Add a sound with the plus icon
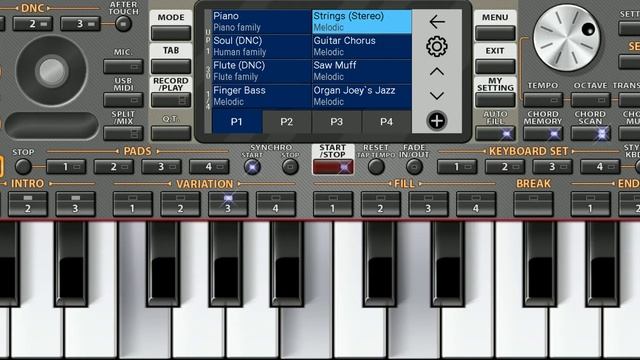This screenshot has height=360, width=640. click(437, 121)
